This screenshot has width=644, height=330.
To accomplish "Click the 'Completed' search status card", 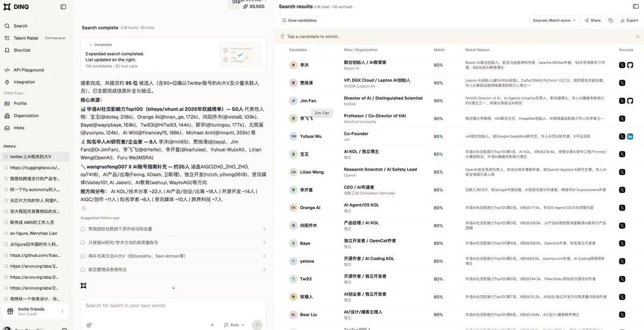I will click(x=173, y=55).
